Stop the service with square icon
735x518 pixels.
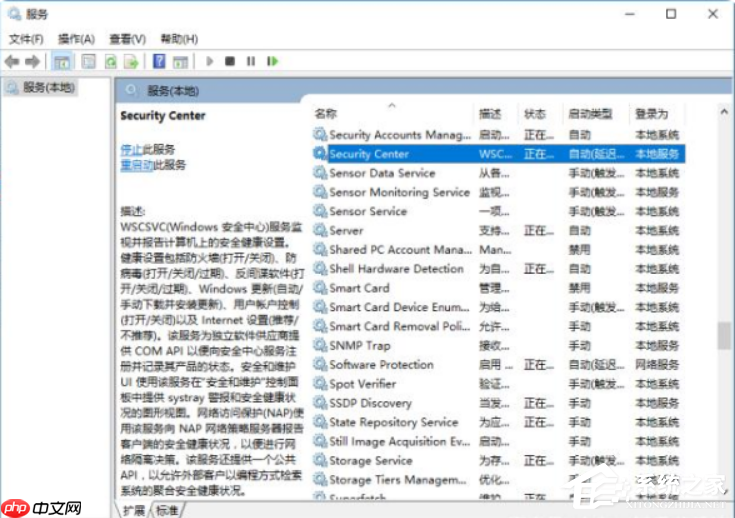(230, 61)
